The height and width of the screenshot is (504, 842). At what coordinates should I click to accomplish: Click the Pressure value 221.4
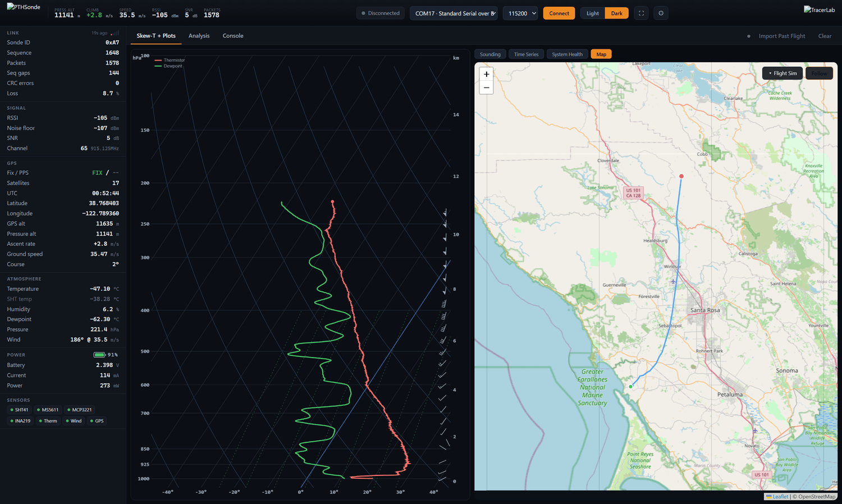point(99,329)
